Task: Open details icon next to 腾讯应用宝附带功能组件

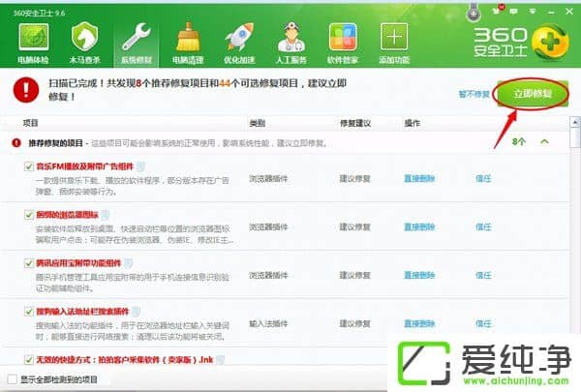Action: tap(128, 263)
